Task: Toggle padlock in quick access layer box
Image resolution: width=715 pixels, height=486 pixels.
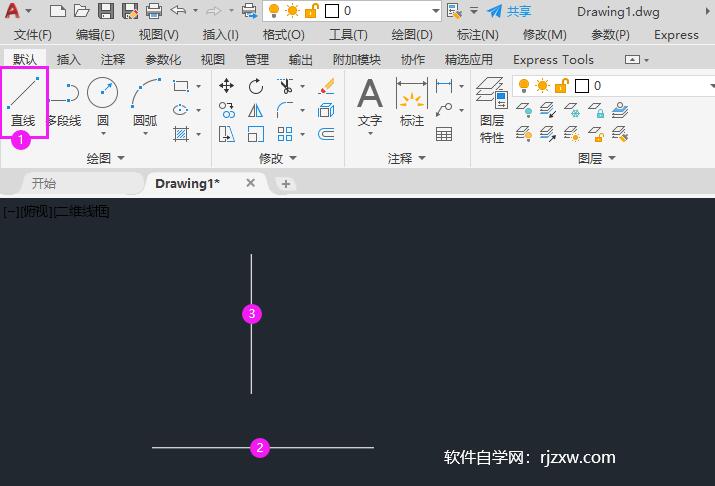Action: [x=311, y=10]
